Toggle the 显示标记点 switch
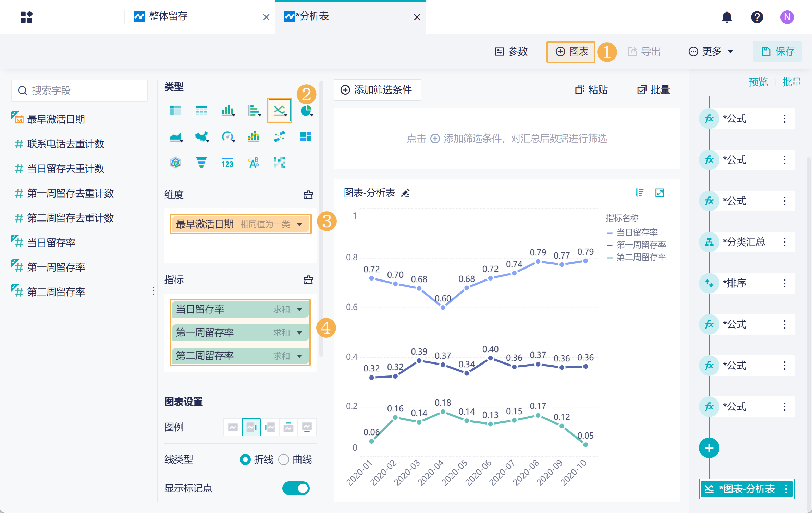The width and height of the screenshot is (812, 513). 296,488
